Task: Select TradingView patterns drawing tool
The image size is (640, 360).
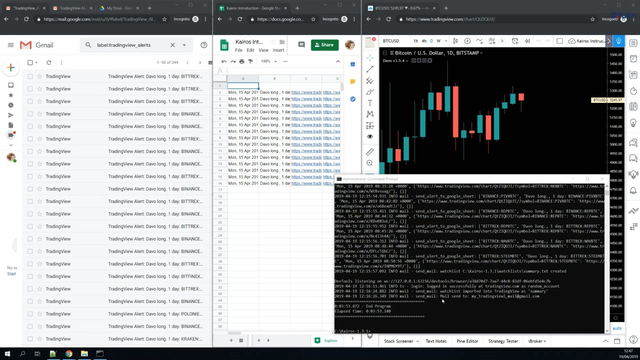Action: pos(370,114)
